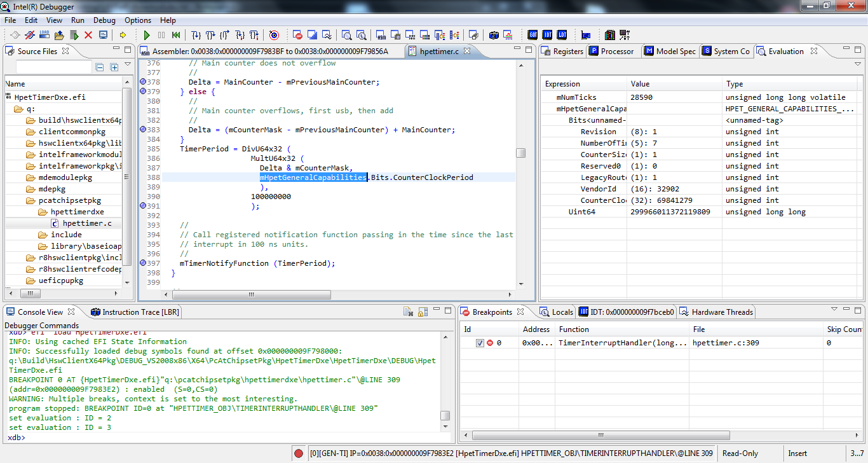The height and width of the screenshot is (463, 868).
Task: Open the Debug menu
Action: pos(104,20)
